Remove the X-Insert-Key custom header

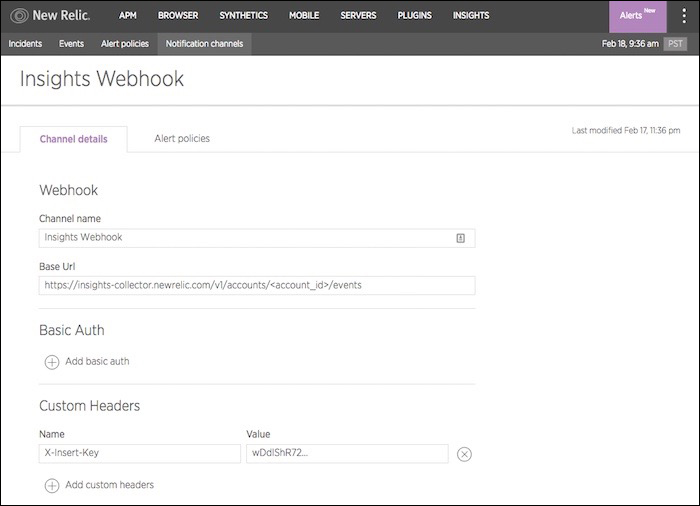(464, 454)
